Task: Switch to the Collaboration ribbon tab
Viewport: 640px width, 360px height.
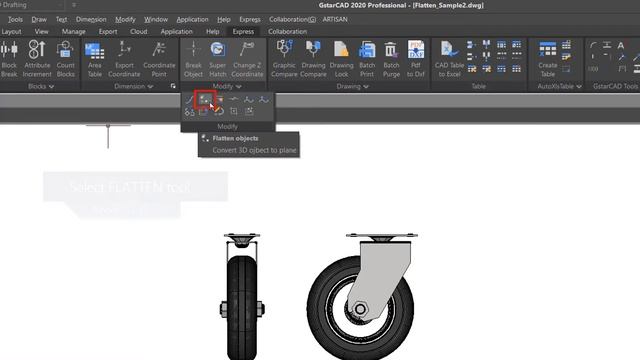Action: [x=287, y=31]
